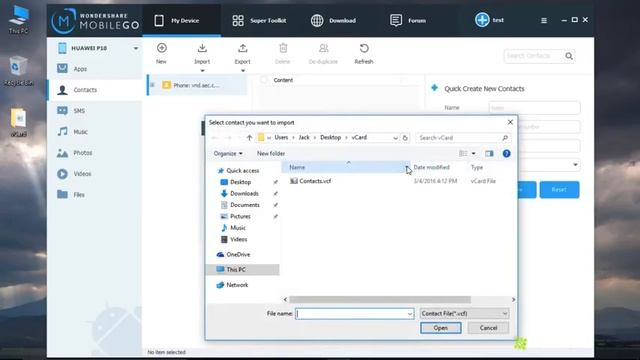Open the Import dropdown arrow
This screenshot has height=360, width=640.
coord(202,71)
